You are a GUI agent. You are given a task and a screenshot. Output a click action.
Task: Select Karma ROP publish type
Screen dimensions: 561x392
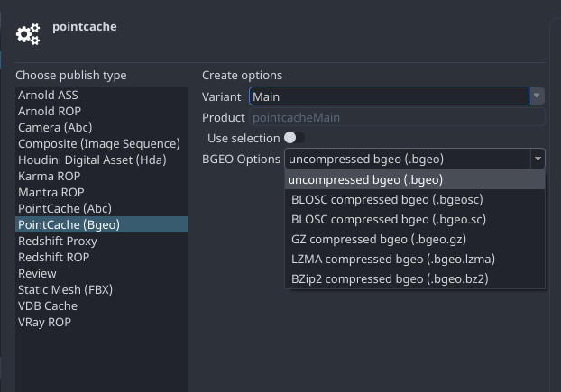[x=101, y=176]
